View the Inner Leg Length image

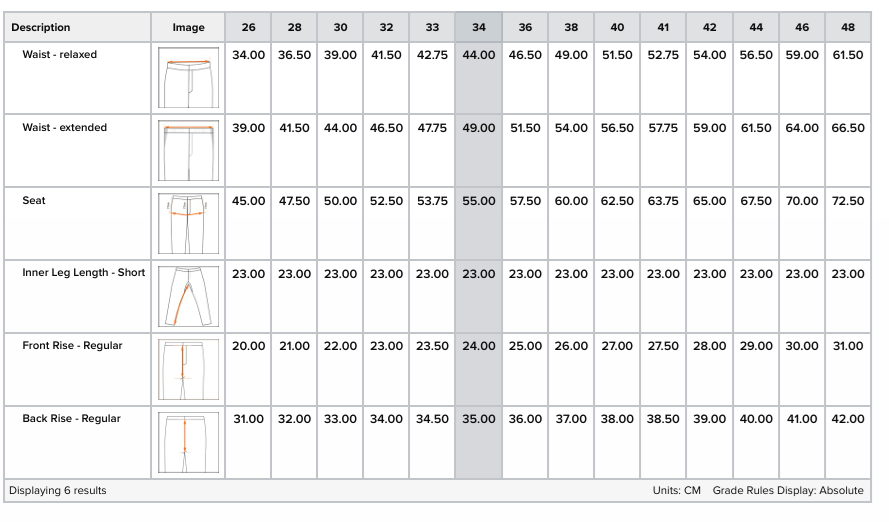click(188, 296)
